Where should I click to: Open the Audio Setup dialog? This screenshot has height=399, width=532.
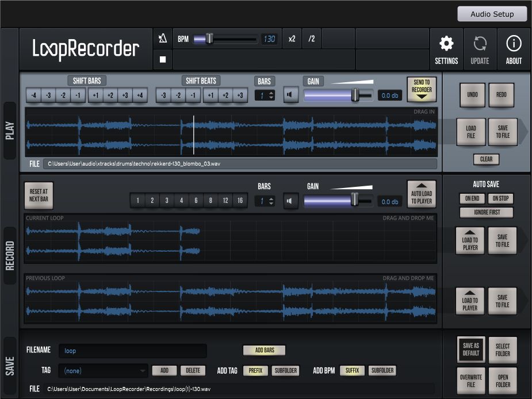click(492, 14)
